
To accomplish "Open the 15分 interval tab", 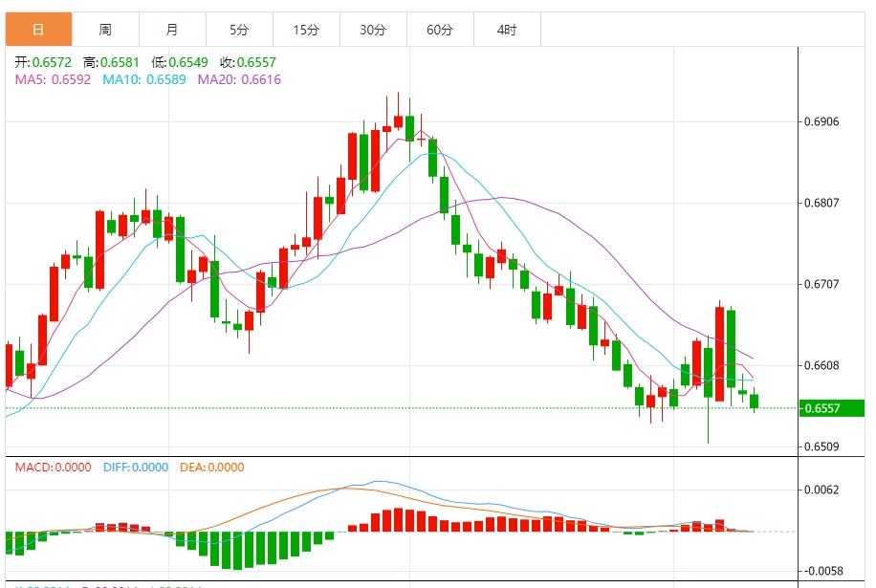I will pyautogui.click(x=307, y=30).
